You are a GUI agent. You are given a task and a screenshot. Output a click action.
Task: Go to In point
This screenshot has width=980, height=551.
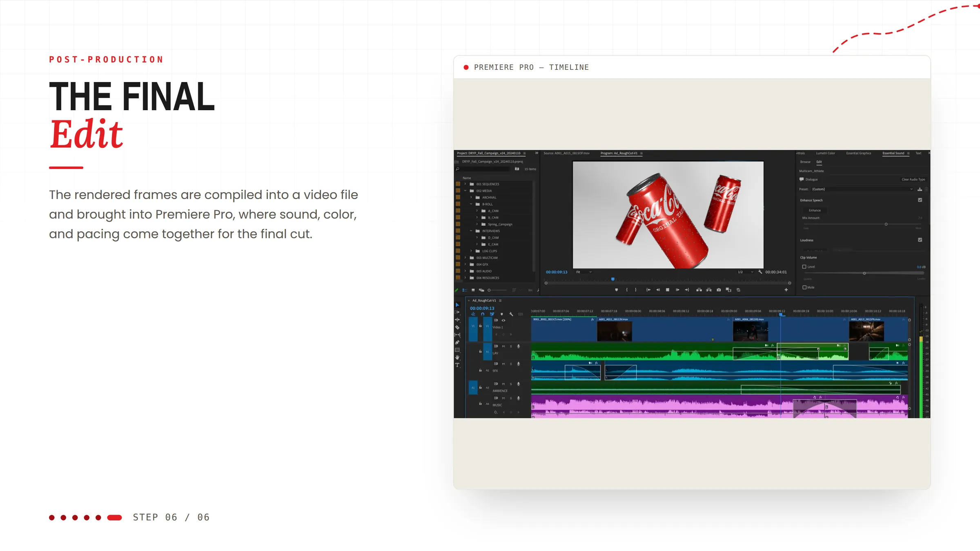[648, 290]
